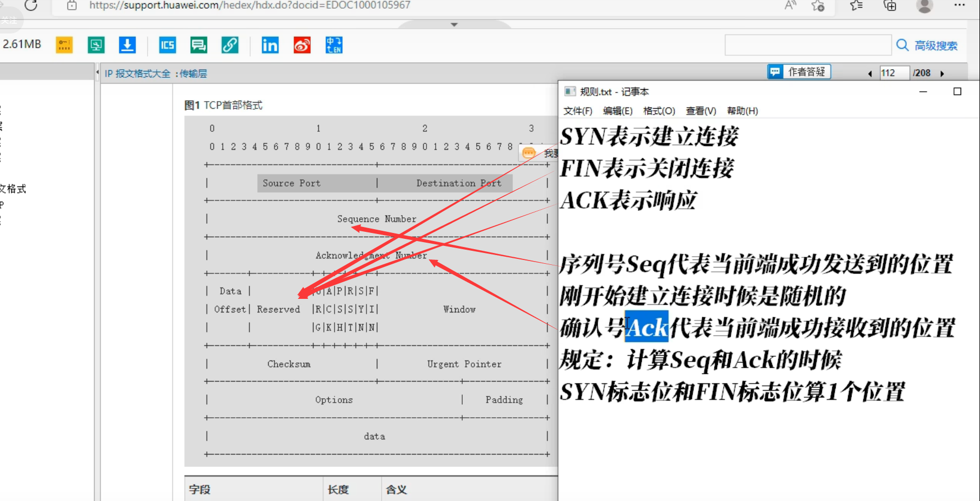Minimize the Notepad window
This screenshot has width=980, height=501.
923,92
